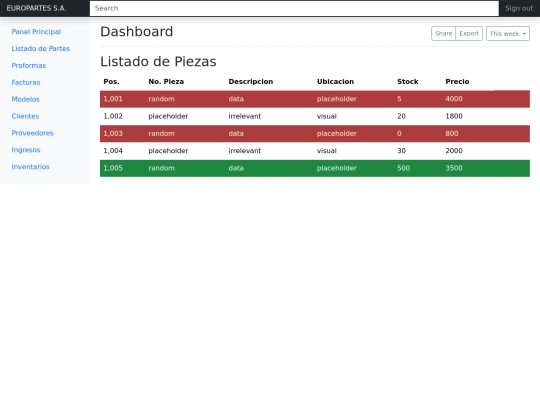
Task: Click stock value 500 in row 1,005
Action: point(404,168)
